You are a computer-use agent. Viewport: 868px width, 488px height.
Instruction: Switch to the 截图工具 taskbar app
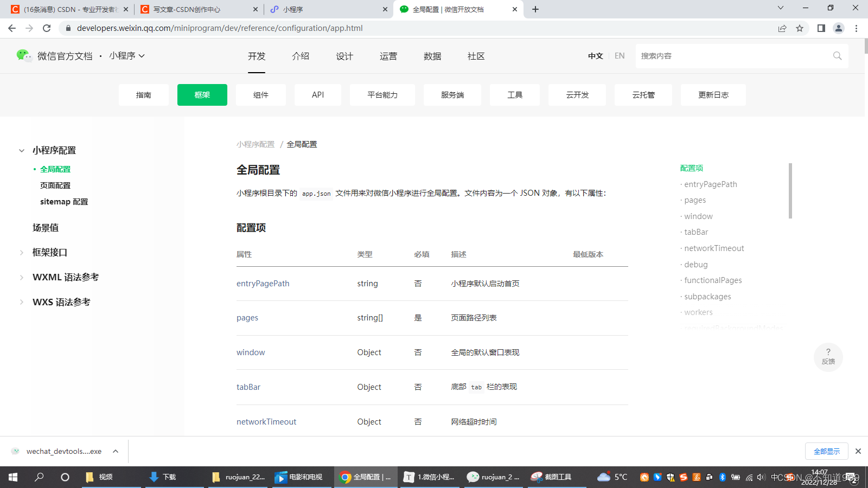coord(557,477)
